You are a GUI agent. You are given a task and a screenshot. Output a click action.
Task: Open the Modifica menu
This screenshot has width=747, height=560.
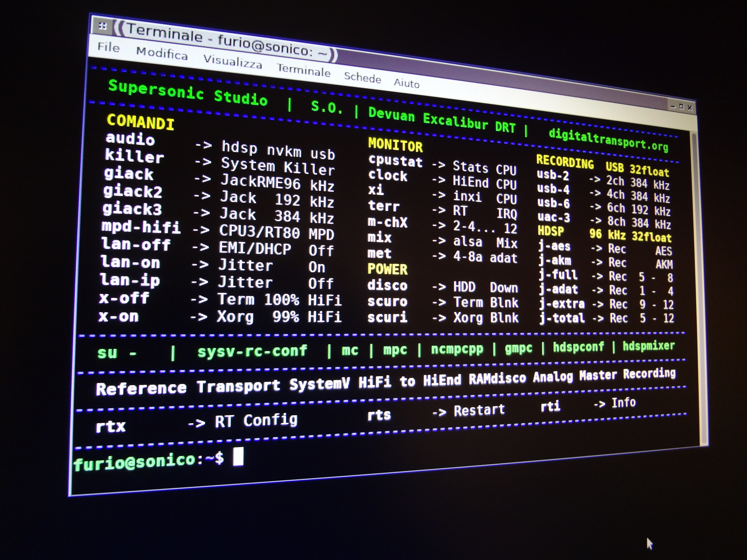click(x=162, y=53)
